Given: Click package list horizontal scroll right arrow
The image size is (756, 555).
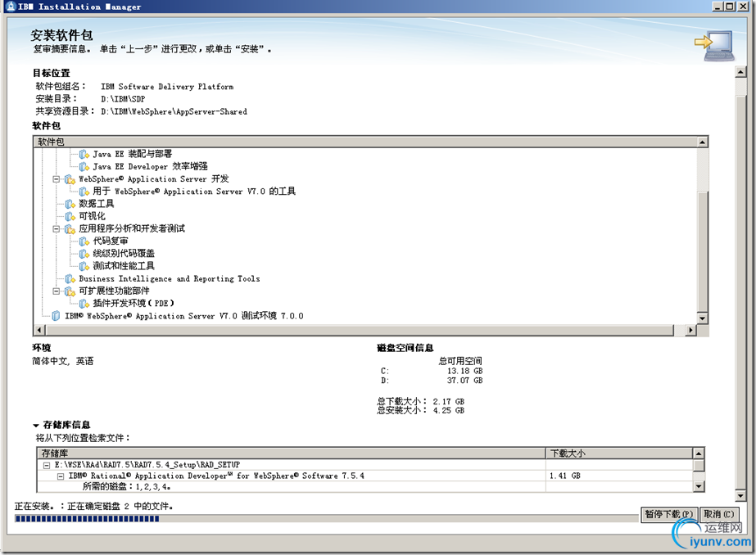Looking at the screenshot, I should point(691,330).
